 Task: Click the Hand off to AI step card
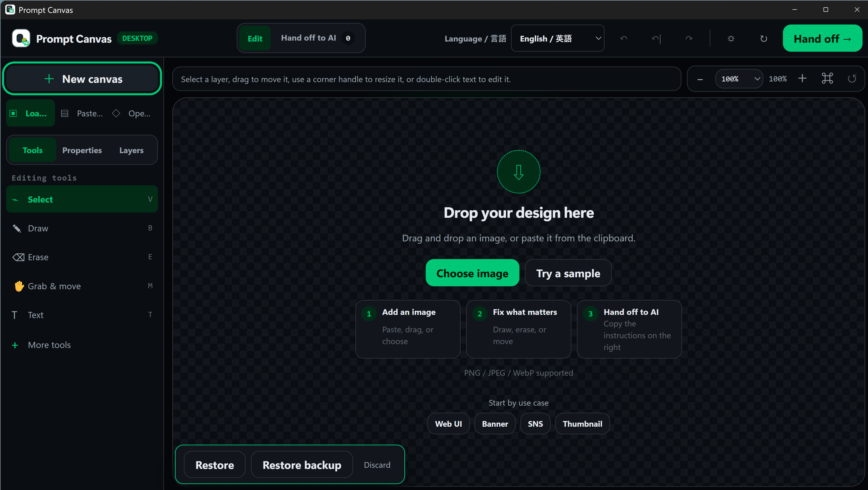click(x=629, y=329)
